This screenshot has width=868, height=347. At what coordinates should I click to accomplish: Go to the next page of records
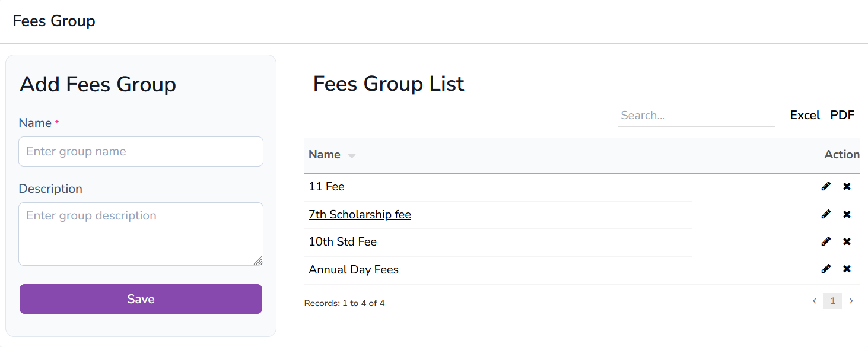click(851, 301)
